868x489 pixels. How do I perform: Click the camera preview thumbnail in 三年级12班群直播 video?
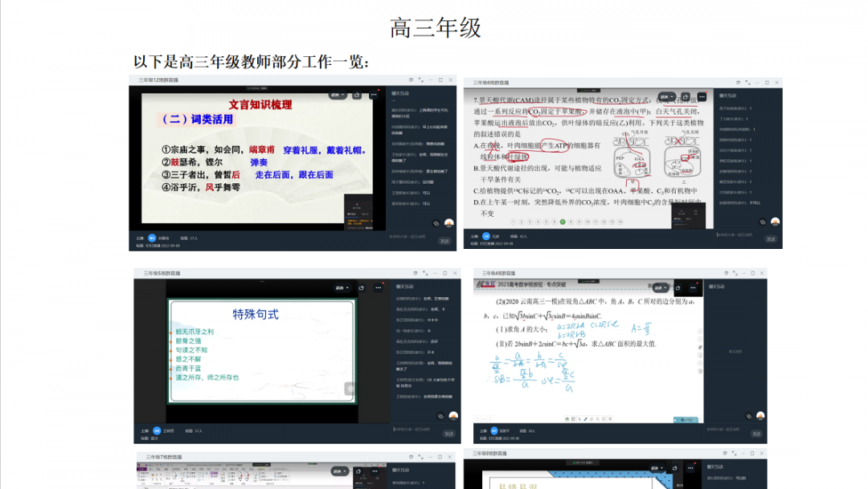click(x=358, y=212)
